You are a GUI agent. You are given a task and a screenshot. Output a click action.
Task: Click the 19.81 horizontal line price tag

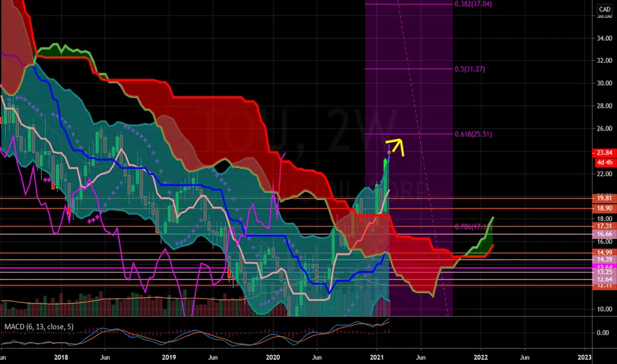pos(604,199)
